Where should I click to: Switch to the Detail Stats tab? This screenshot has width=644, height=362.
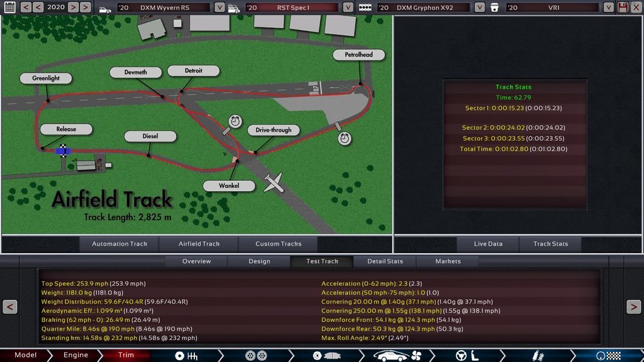point(384,261)
